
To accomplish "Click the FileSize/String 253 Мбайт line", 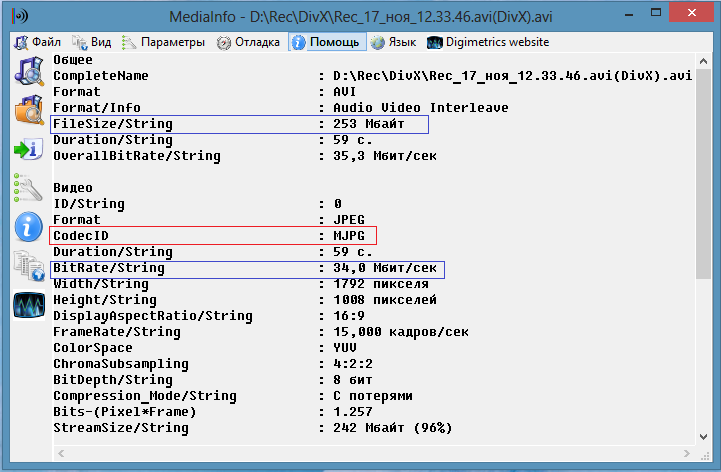I will [x=238, y=124].
